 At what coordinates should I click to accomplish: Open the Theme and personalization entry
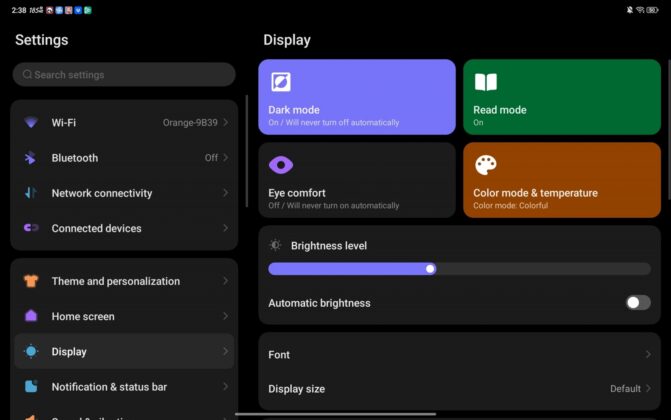click(124, 281)
